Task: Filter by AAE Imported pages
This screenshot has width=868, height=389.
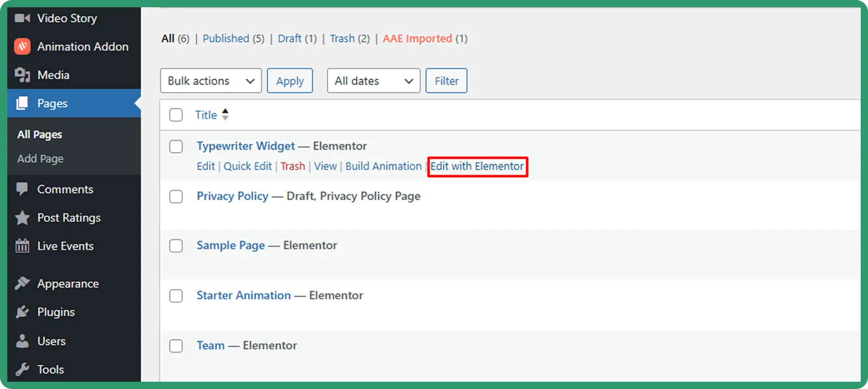Action: (x=417, y=38)
